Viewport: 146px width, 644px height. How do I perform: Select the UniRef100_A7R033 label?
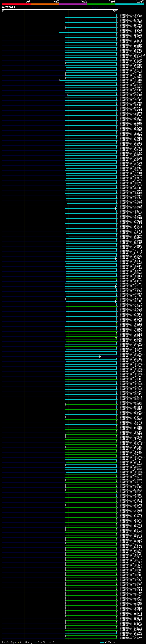131,42
